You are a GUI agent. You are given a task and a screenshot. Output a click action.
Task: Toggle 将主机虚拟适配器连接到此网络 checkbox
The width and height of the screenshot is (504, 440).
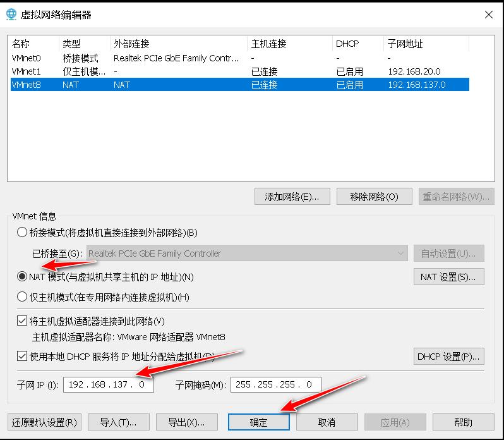pos(22,321)
